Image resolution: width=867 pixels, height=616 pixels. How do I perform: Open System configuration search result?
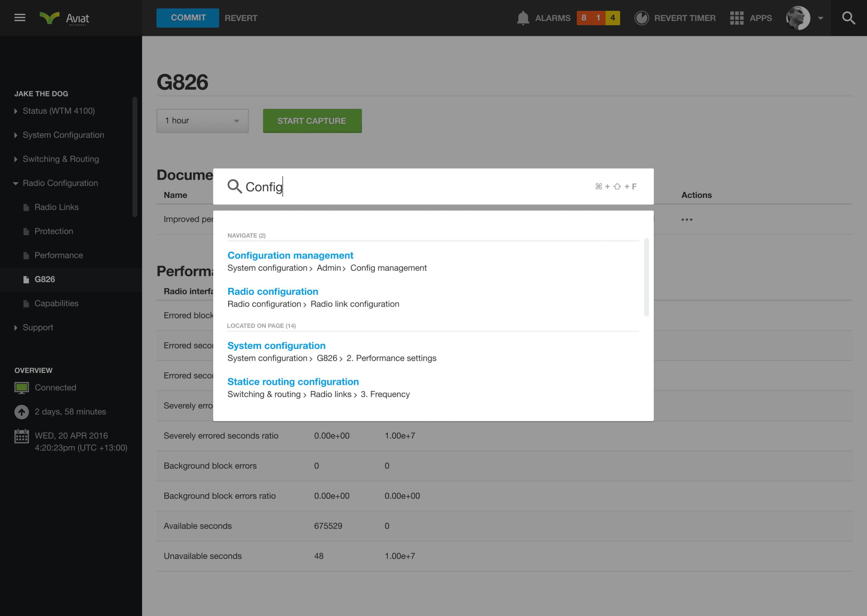tap(276, 346)
